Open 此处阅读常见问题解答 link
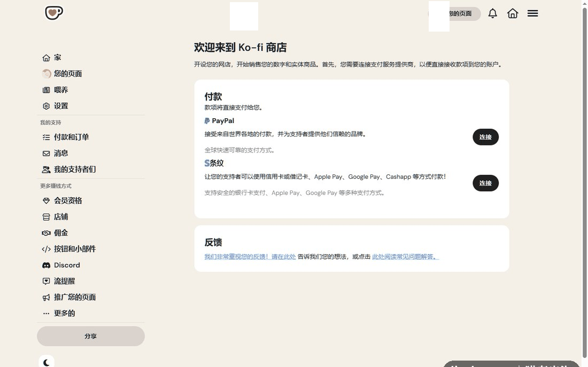Image resolution: width=588 pixels, height=367 pixels. tap(405, 257)
